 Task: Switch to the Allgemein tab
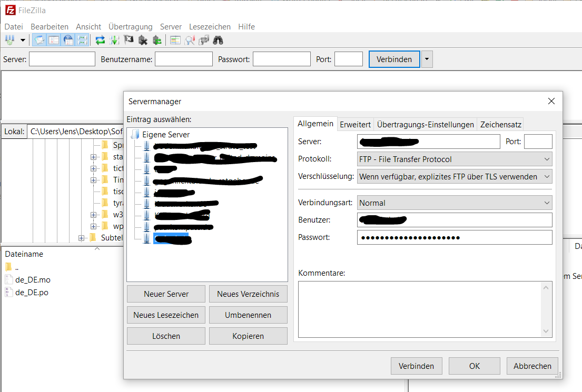(x=315, y=124)
